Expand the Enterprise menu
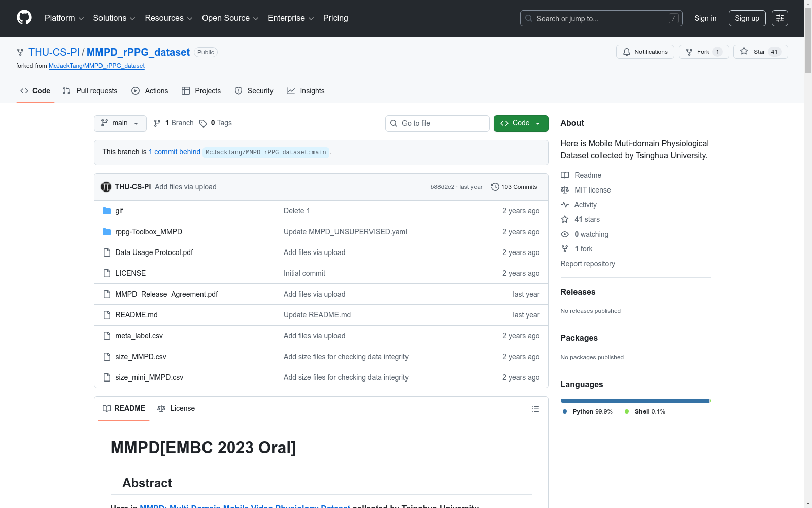 [x=291, y=18]
